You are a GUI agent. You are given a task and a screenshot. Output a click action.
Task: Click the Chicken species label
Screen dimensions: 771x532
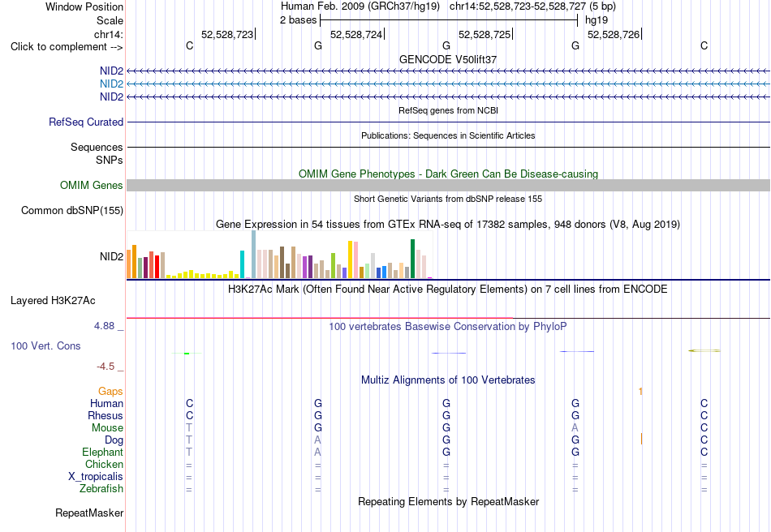tap(104, 464)
